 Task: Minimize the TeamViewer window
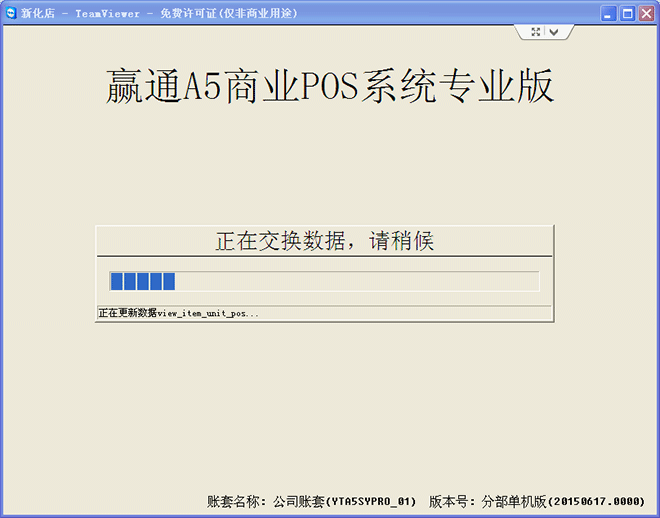608,13
